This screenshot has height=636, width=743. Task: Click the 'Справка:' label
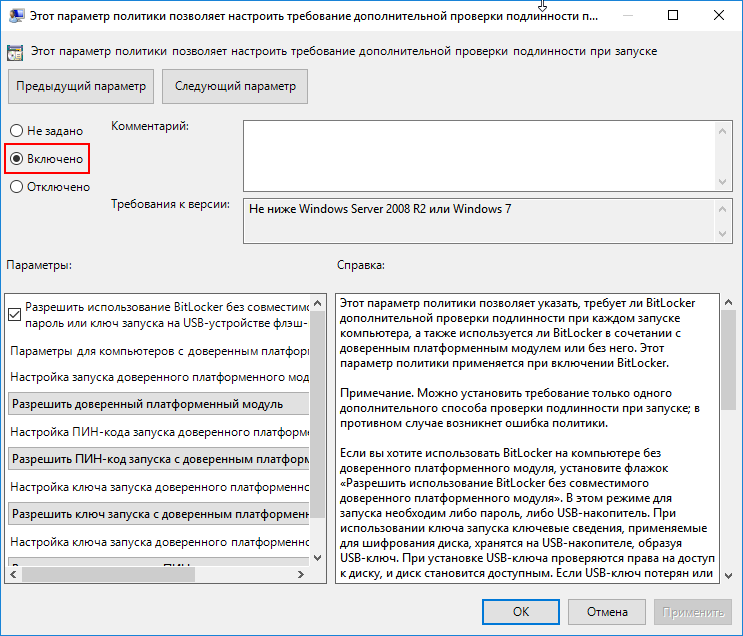pyautogui.click(x=361, y=265)
